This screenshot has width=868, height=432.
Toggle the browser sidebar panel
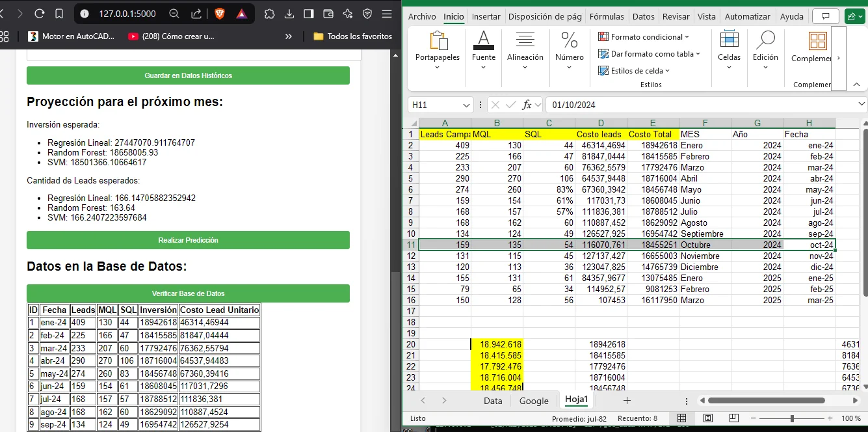coord(309,14)
